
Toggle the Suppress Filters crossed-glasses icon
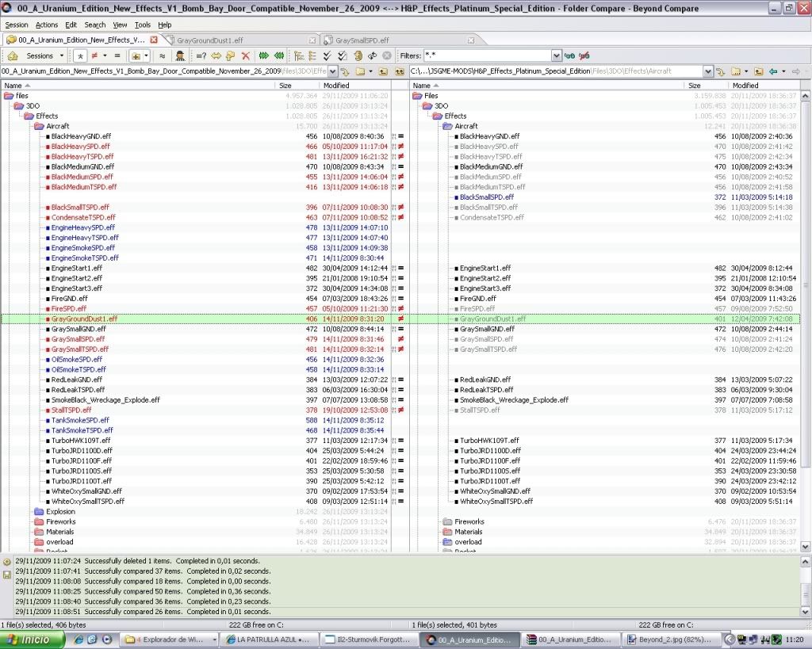pyautogui.click(x=584, y=56)
